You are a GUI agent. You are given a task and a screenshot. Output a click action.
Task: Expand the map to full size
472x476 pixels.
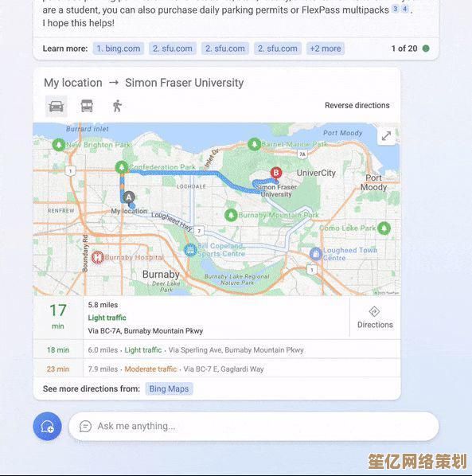[386, 135]
